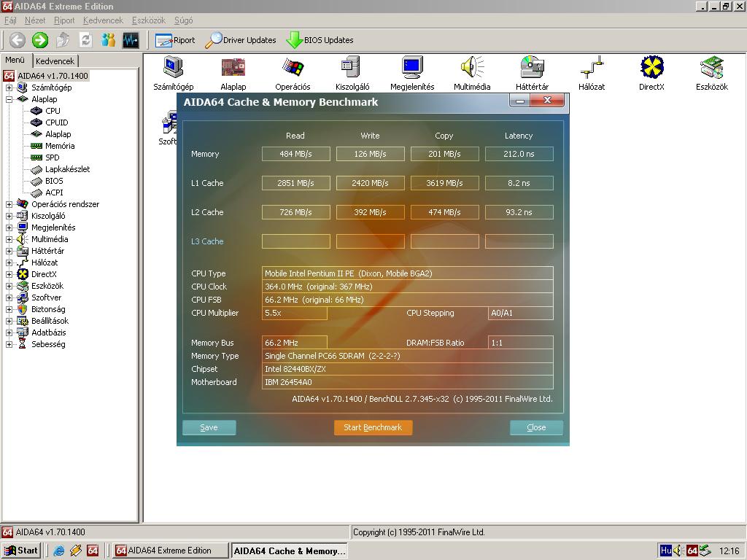Select AIDA64 v1.70.1400 root node
Image resolution: width=747 pixels, height=560 pixels.
[53, 76]
